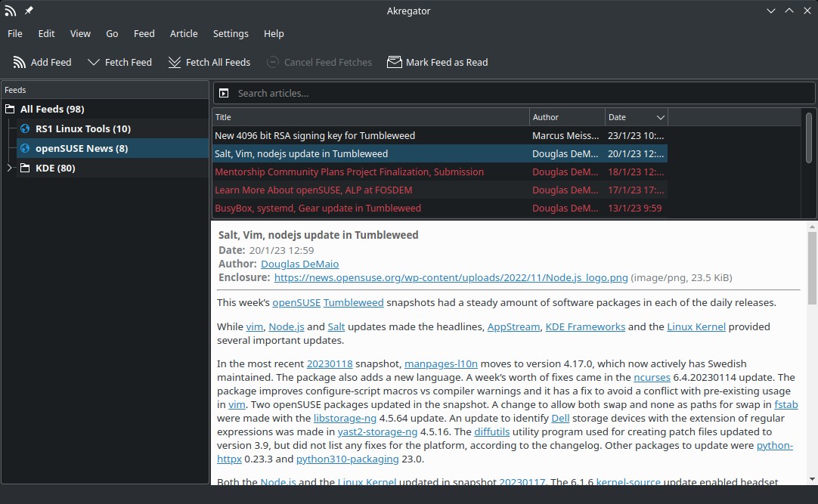Viewport: 818px width, 504px height.
Task: Click the globe icon next to openSUSE News
Action: 25,149
